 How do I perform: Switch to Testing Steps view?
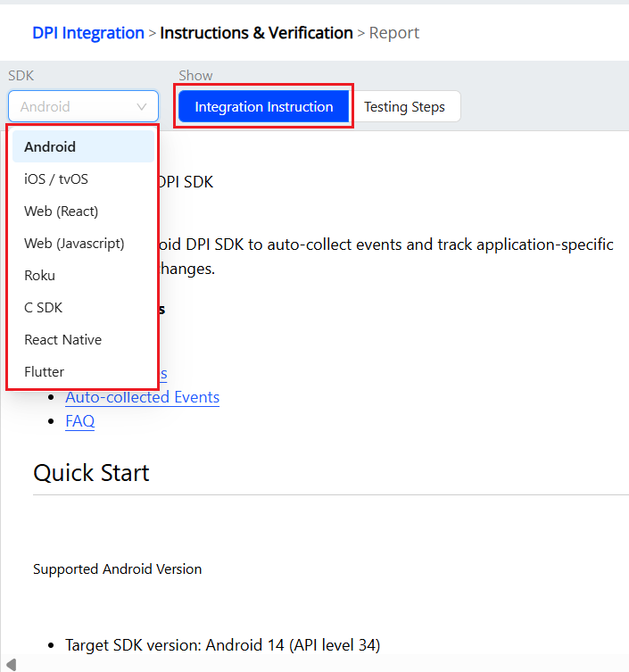(x=404, y=107)
